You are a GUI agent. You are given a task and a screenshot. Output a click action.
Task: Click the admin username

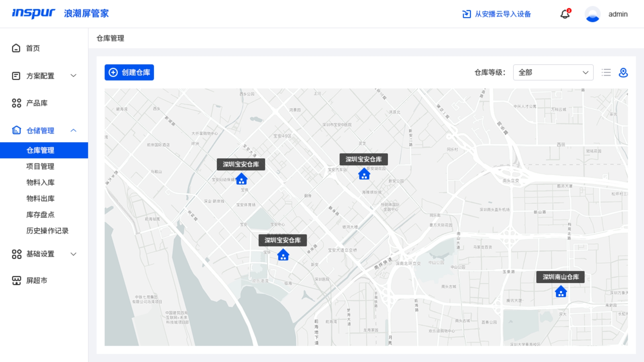[618, 14]
